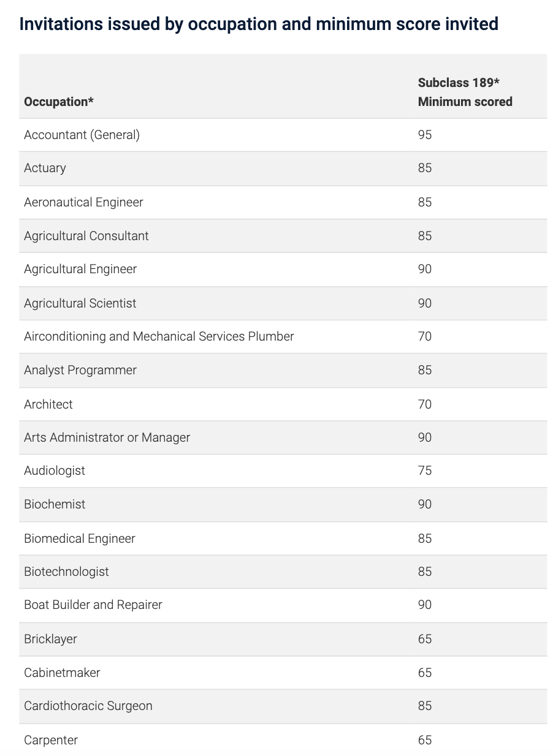Viewport: 553px width, 756px height.
Task: Click the Analyst Programmer occupation
Action: 80,370
